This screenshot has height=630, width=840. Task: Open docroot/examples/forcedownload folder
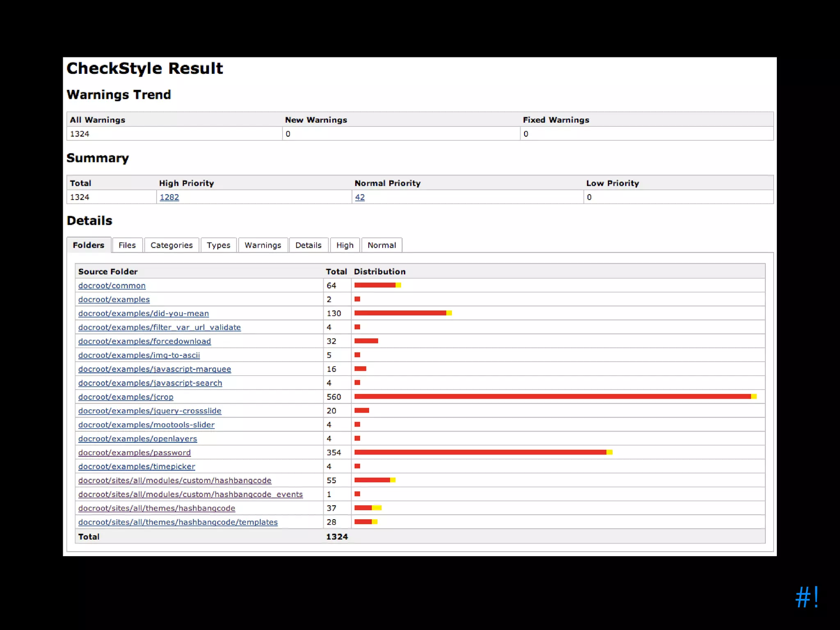tap(144, 342)
